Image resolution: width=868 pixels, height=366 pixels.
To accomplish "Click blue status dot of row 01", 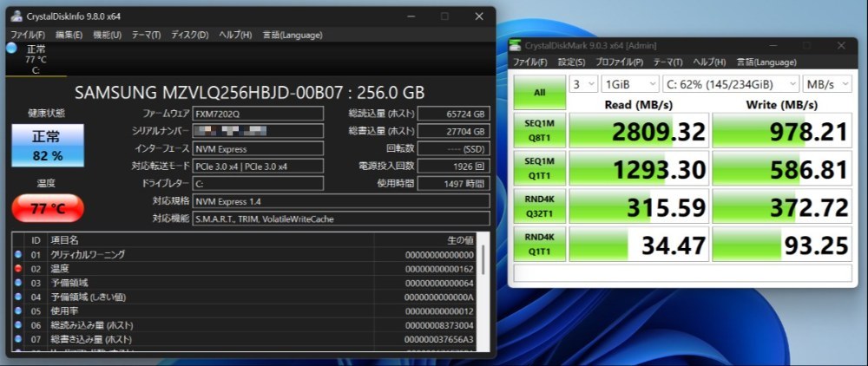I will coord(18,254).
